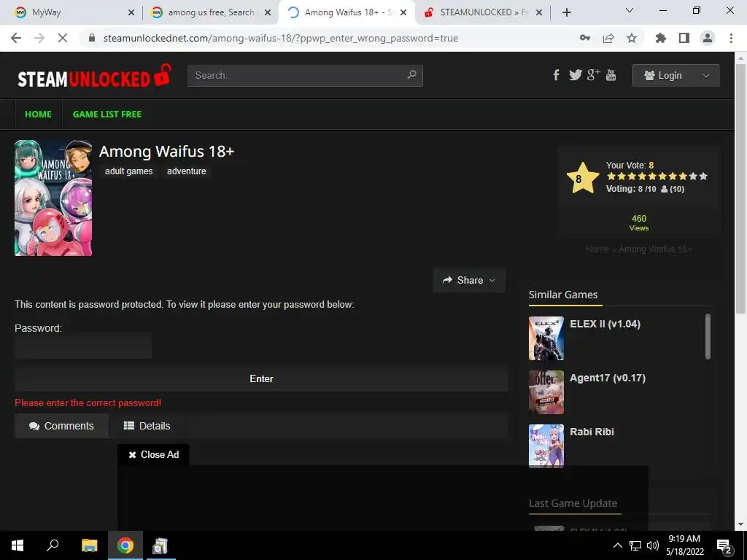The height and width of the screenshot is (560, 747).
Task: Toggle the Chrome side panel icon
Action: [684, 38]
